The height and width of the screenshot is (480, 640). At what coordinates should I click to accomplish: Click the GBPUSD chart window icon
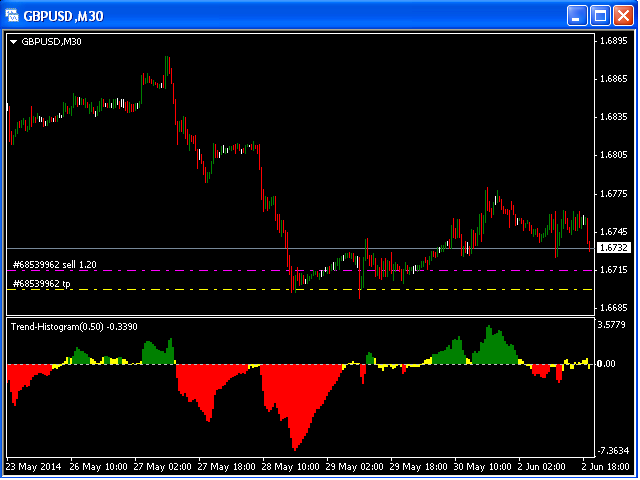click(x=11, y=16)
